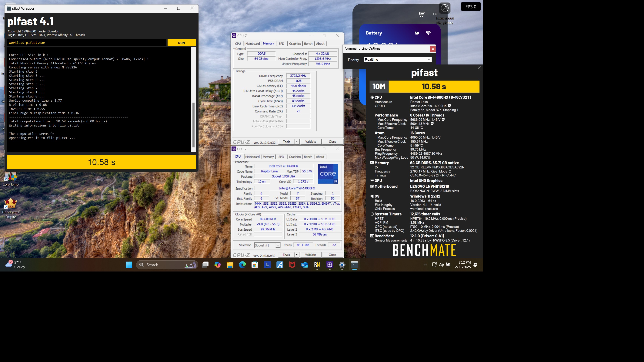Screen dimensions: 644x362
Task: Open the Lenovo L app from the taskbar
Action: [x=267, y=265]
